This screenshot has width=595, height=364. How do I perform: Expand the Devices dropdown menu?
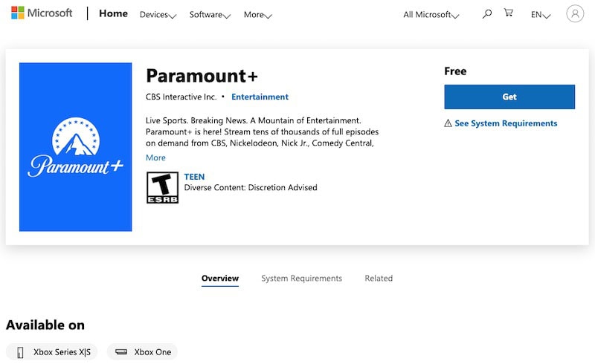(x=158, y=15)
